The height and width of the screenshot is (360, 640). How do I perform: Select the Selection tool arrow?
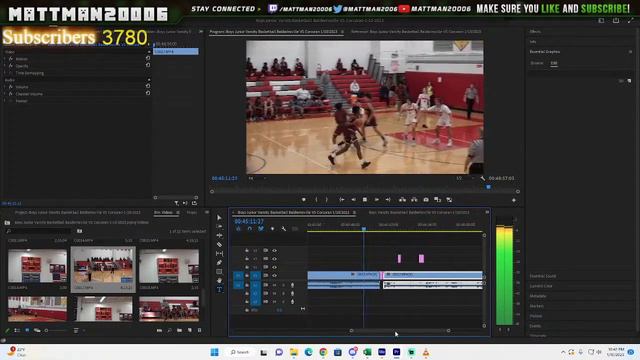(219, 218)
